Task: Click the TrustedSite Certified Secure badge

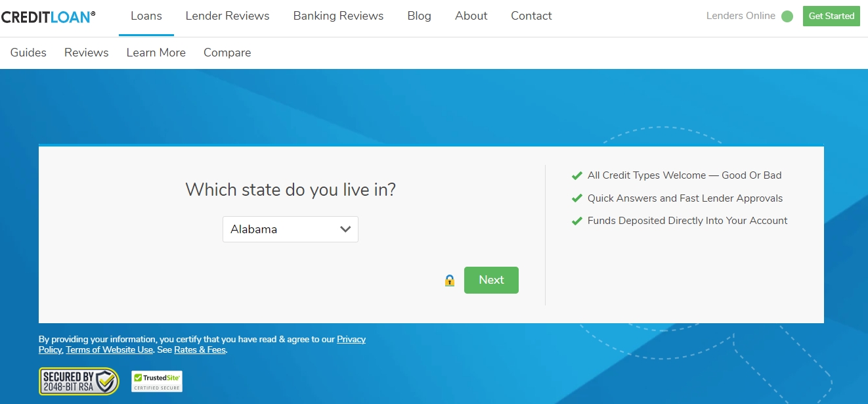Action: [157, 381]
